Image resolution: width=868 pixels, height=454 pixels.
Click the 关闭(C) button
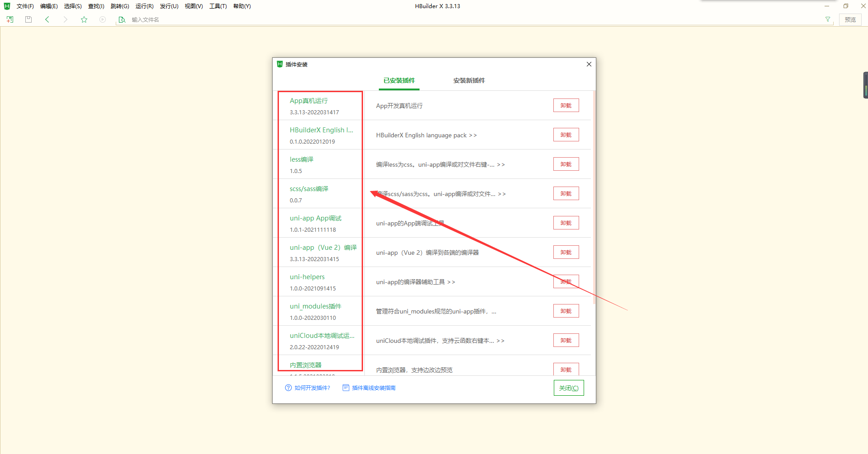tap(569, 388)
